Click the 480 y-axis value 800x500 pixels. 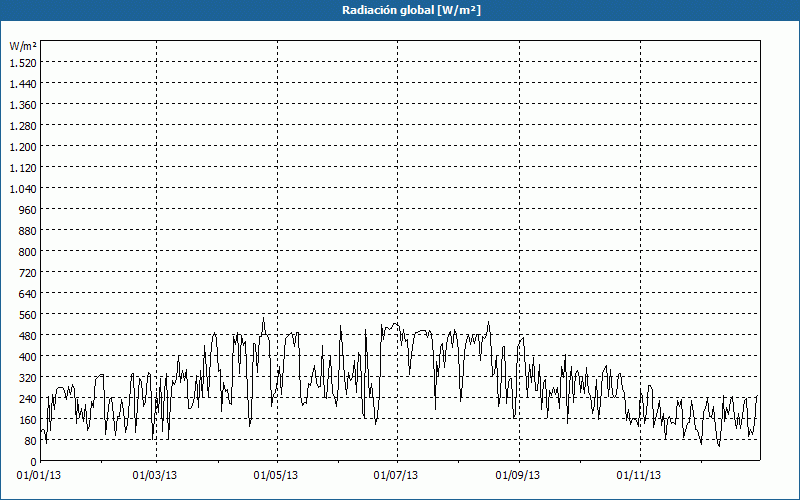click(x=28, y=336)
